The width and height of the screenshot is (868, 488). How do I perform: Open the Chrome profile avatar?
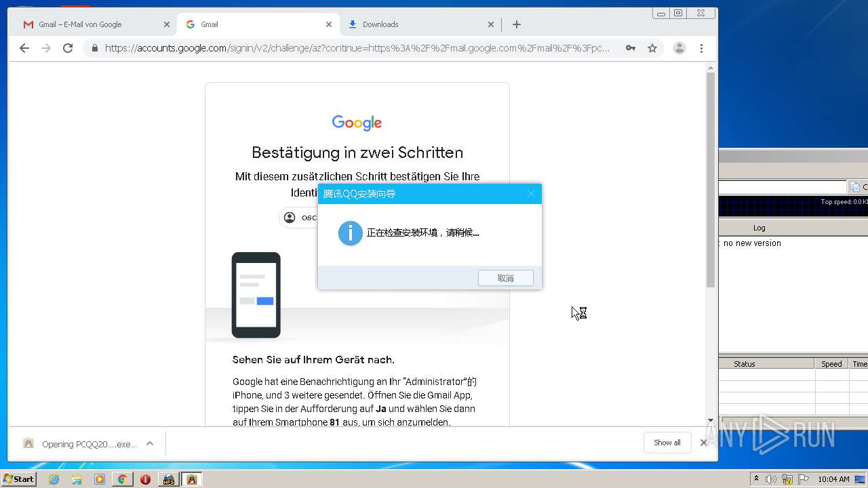click(679, 48)
